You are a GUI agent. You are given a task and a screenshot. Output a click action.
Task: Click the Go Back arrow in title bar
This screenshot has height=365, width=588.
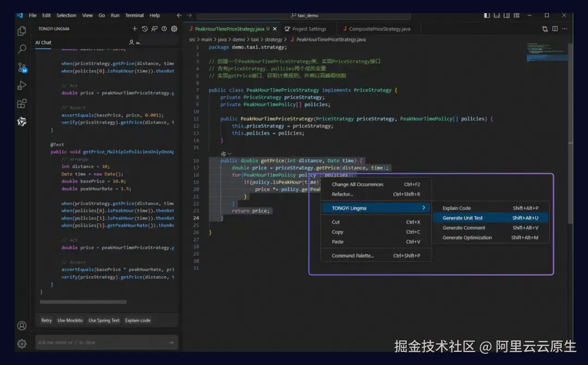tap(179, 15)
